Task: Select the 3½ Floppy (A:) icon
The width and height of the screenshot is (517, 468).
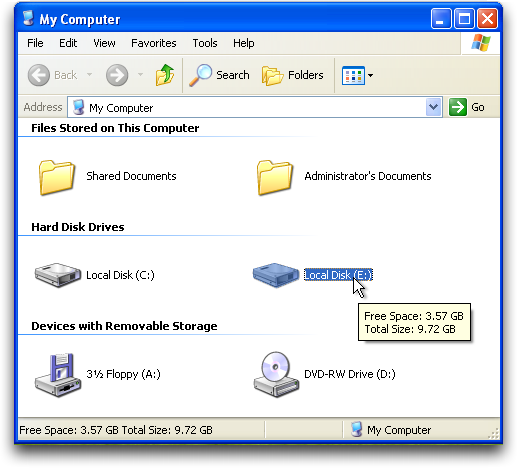Action: pos(58,375)
